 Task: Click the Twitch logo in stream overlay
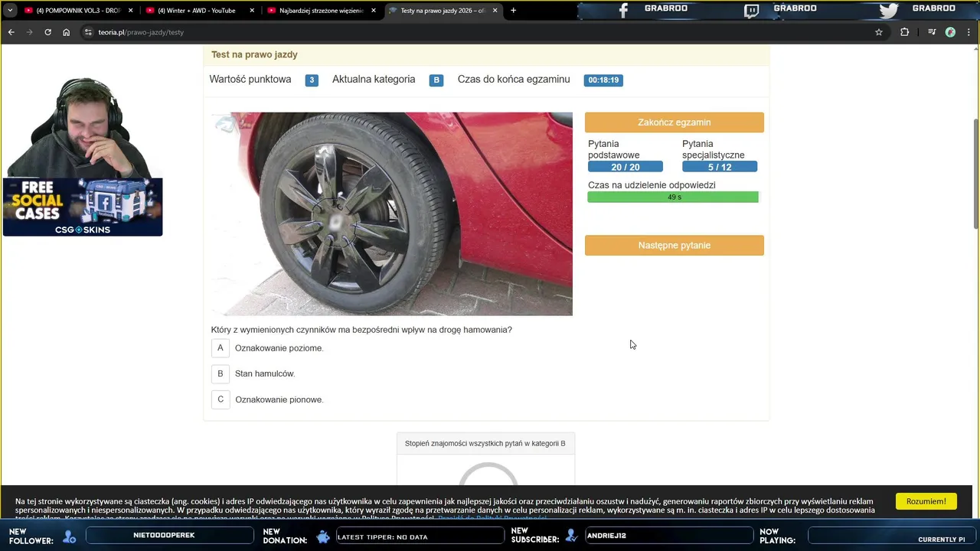click(x=751, y=11)
